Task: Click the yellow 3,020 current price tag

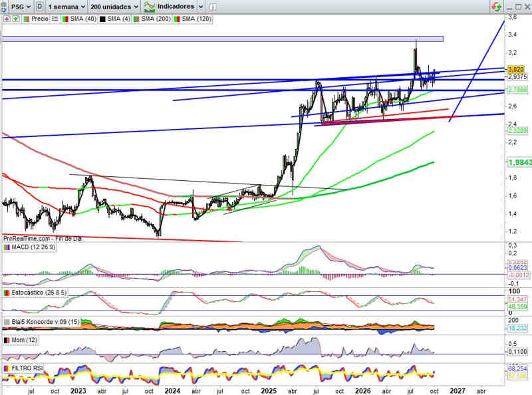Action: click(x=516, y=69)
